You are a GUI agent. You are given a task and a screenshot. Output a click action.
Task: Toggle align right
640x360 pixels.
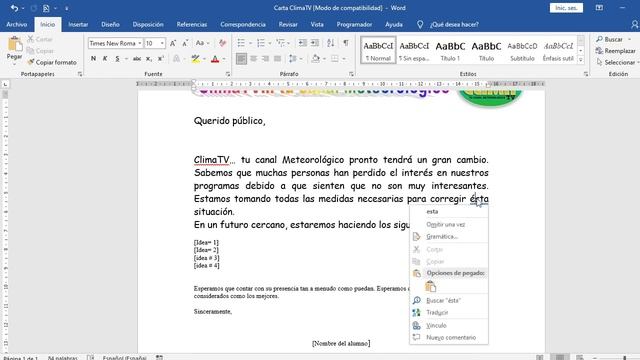[266, 59]
